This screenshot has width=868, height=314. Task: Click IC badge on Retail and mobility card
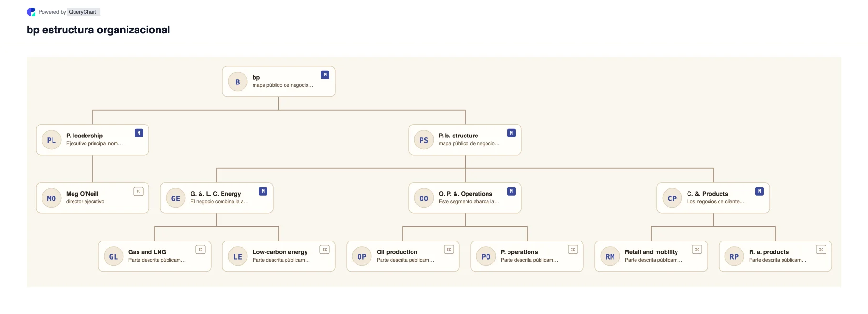[697, 250]
